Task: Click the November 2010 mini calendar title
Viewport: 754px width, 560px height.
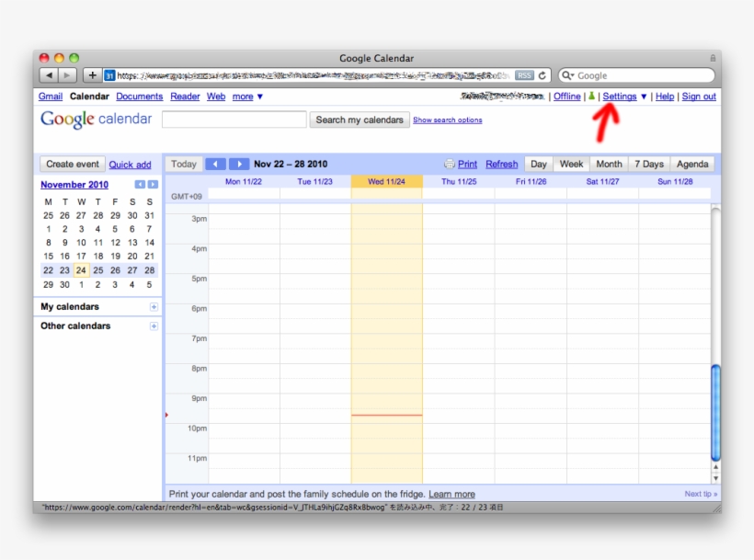Action: pos(74,185)
